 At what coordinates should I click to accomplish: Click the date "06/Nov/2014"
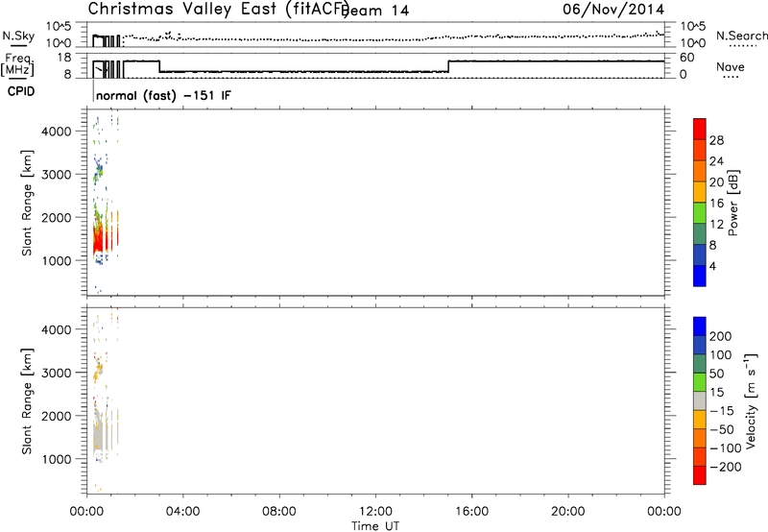coord(613,9)
